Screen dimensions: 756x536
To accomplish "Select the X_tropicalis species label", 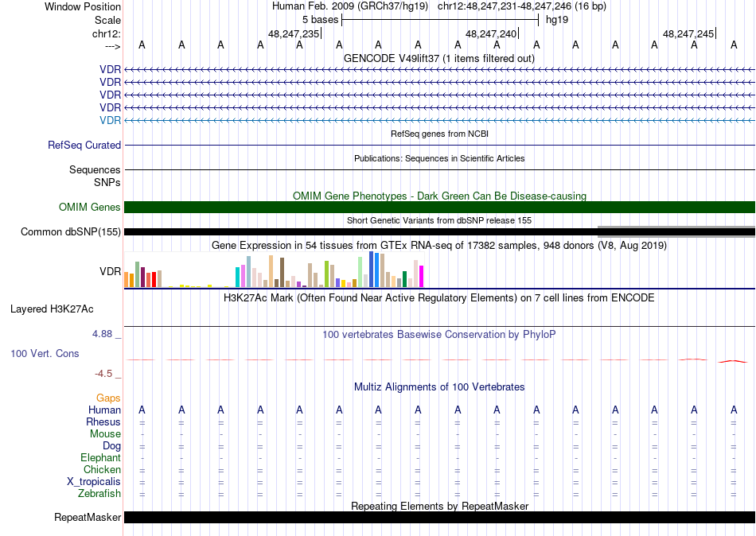I will point(94,482).
